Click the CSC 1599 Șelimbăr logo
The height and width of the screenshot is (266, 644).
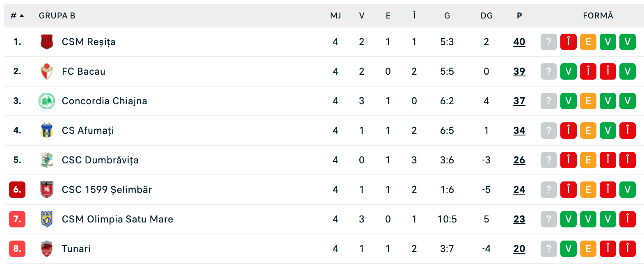(47, 190)
